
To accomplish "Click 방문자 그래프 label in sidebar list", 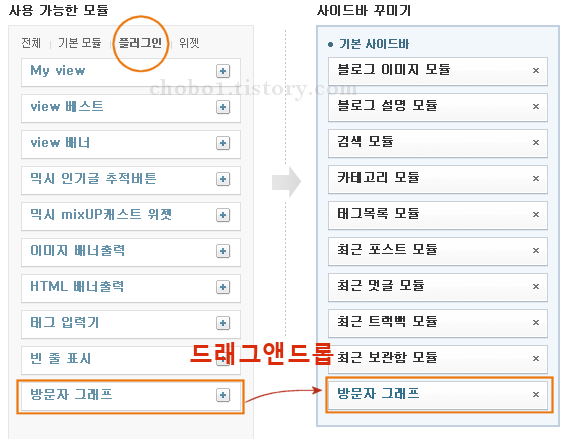I will [378, 393].
